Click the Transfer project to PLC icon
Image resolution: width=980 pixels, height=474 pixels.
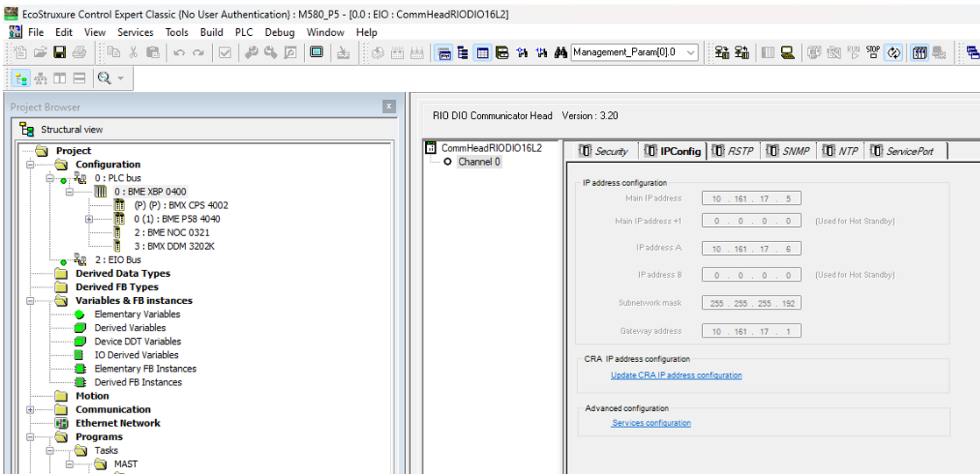point(722,53)
